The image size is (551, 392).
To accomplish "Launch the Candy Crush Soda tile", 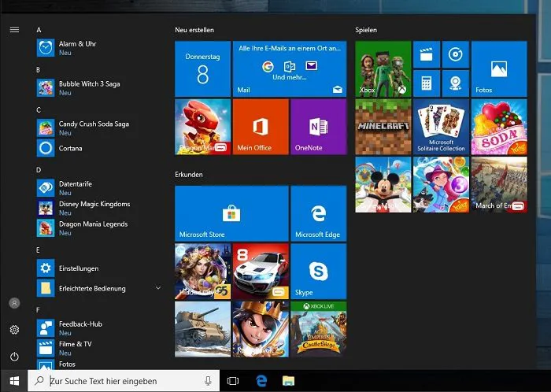I will [x=499, y=127].
